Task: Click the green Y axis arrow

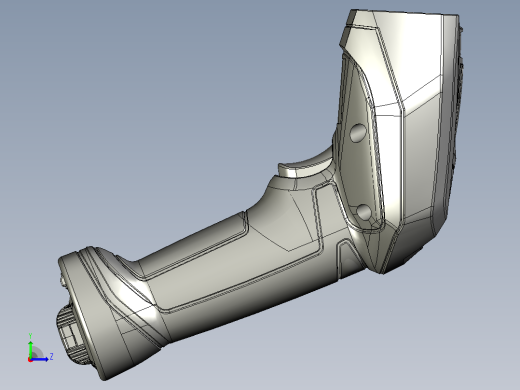Action: tap(30, 349)
